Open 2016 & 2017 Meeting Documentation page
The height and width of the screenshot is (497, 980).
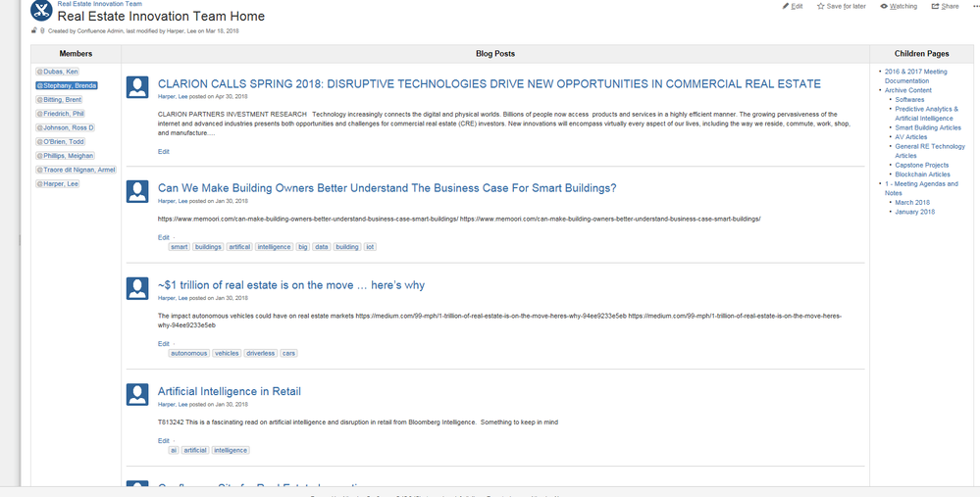pyautogui.click(x=915, y=76)
